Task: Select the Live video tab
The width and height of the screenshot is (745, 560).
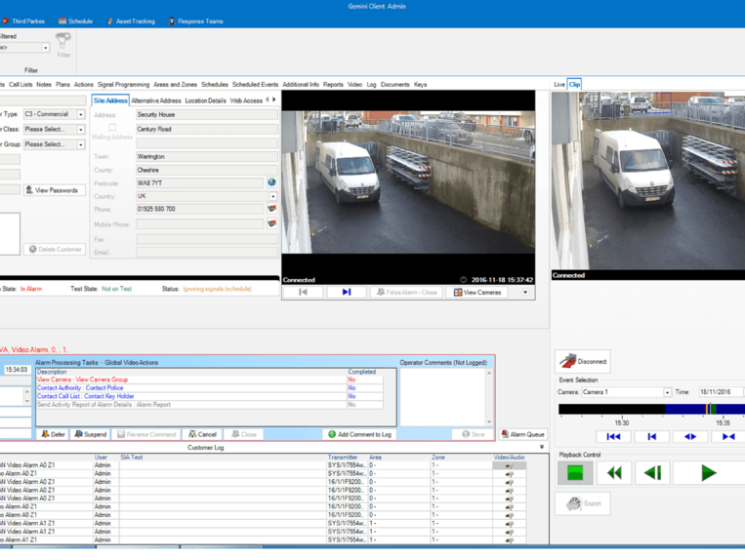Action: 559,85
